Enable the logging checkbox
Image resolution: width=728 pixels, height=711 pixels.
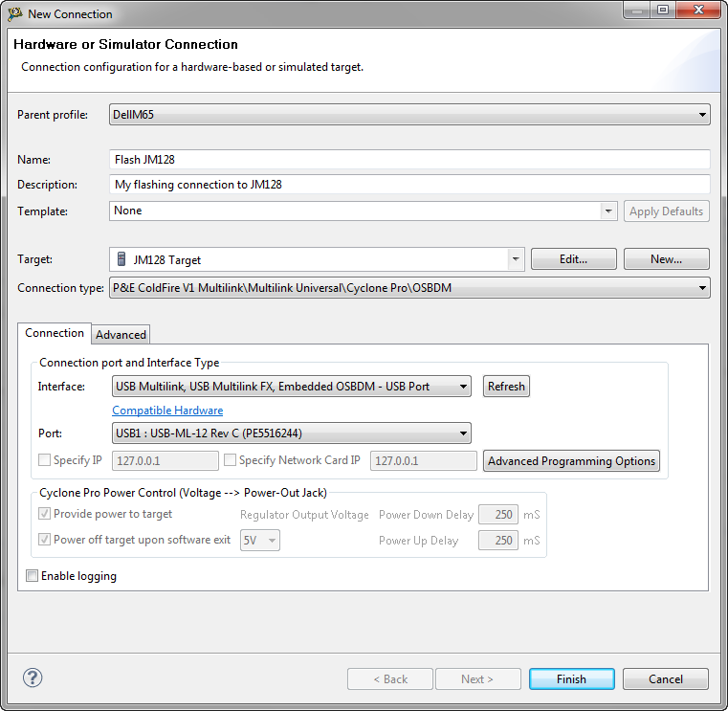tap(33, 576)
